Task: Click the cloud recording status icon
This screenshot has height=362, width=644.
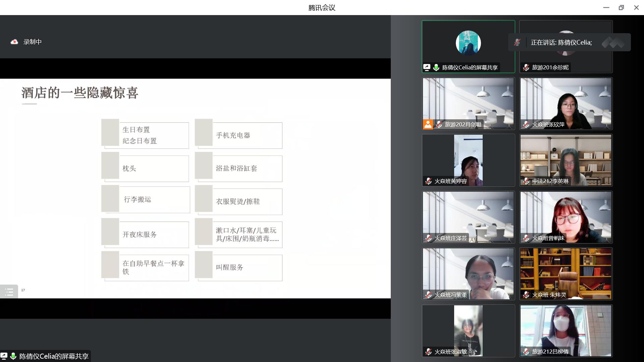Action: tap(14, 42)
